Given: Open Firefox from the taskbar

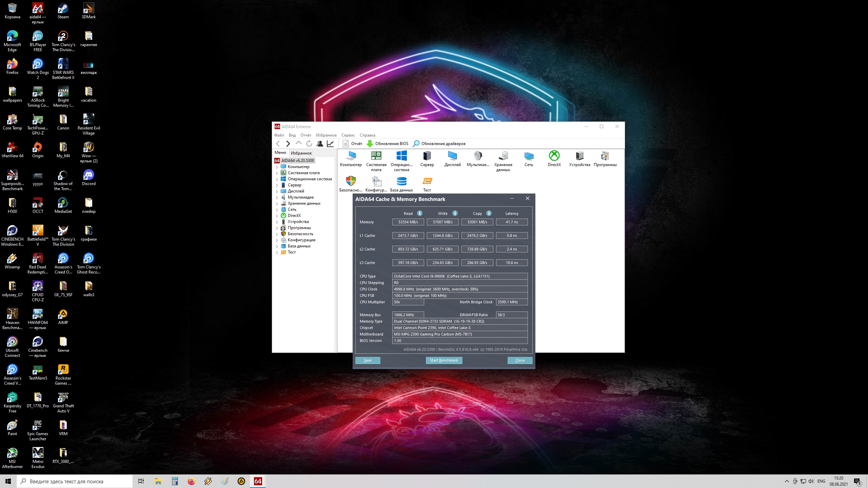Looking at the screenshot, I should 191,481.
